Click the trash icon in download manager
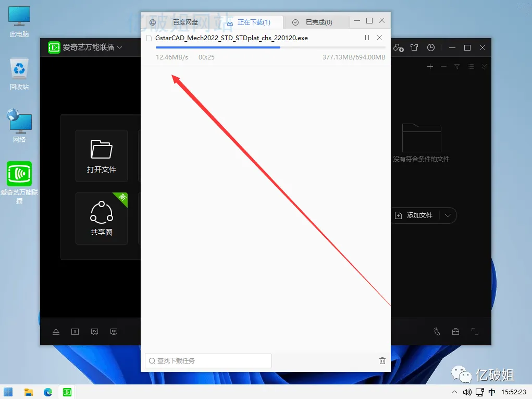Viewport: 532px width, 399px height. (x=382, y=360)
